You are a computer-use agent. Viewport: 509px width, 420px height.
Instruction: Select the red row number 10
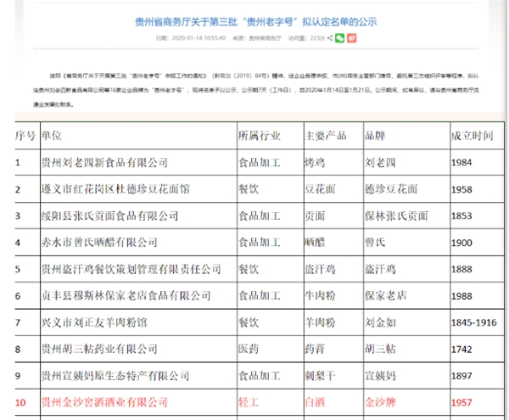27,402
